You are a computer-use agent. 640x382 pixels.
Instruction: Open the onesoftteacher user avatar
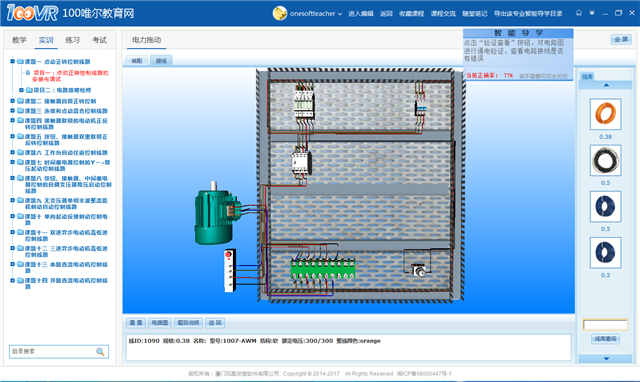click(x=280, y=13)
